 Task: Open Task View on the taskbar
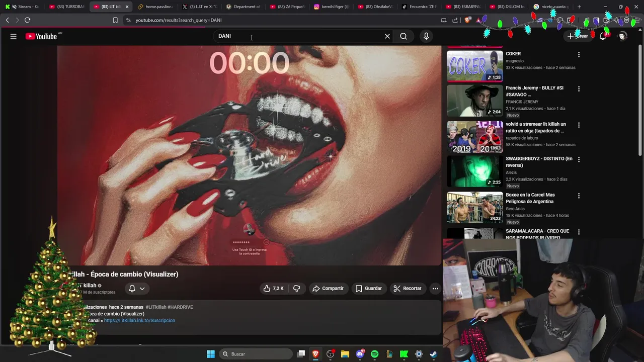(301, 354)
